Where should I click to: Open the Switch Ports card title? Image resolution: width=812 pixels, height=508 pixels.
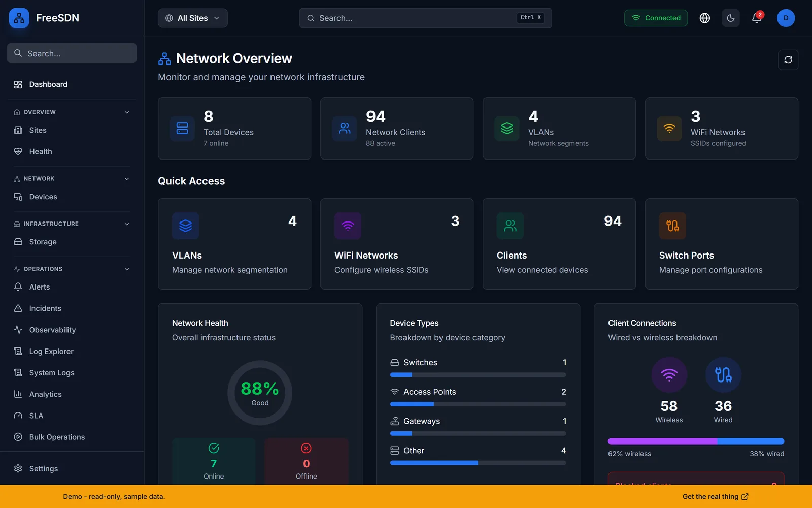tap(686, 256)
